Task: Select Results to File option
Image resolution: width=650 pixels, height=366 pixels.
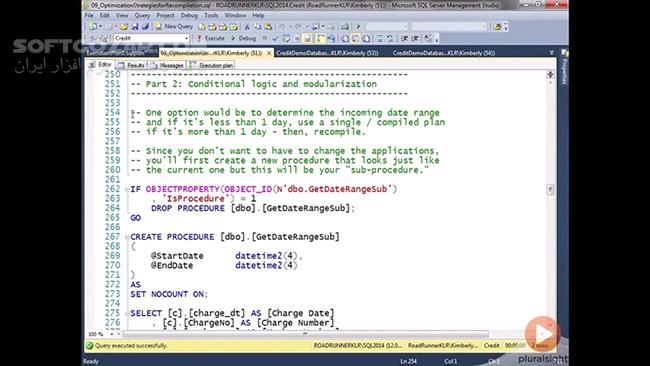Action: coord(366,38)
